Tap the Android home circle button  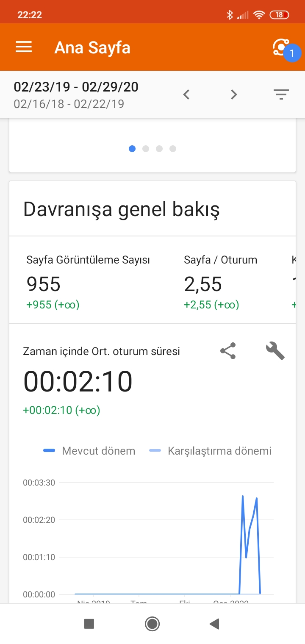coord(152,623)
